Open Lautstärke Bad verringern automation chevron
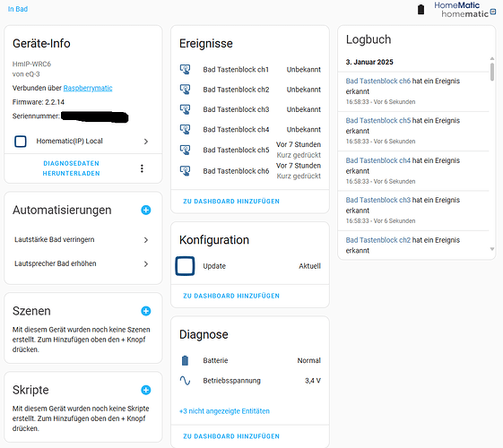Viewport: 503px width, 448px height. (146, 240)
